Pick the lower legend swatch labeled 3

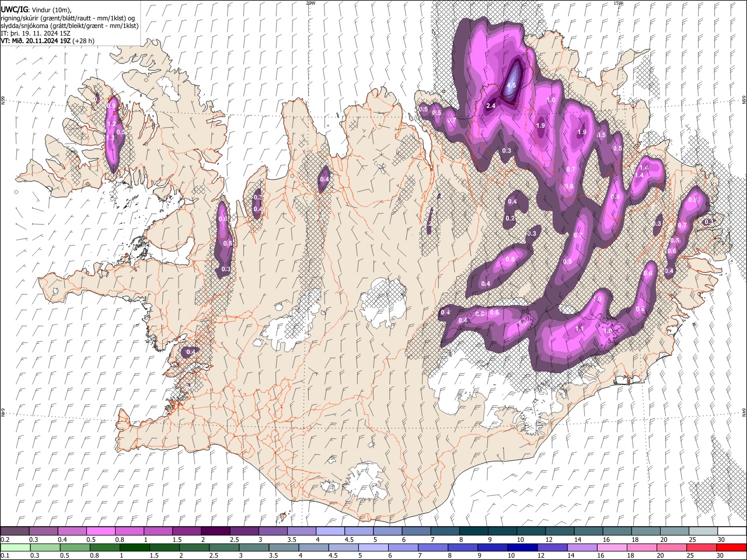click(x=254, y=547)
